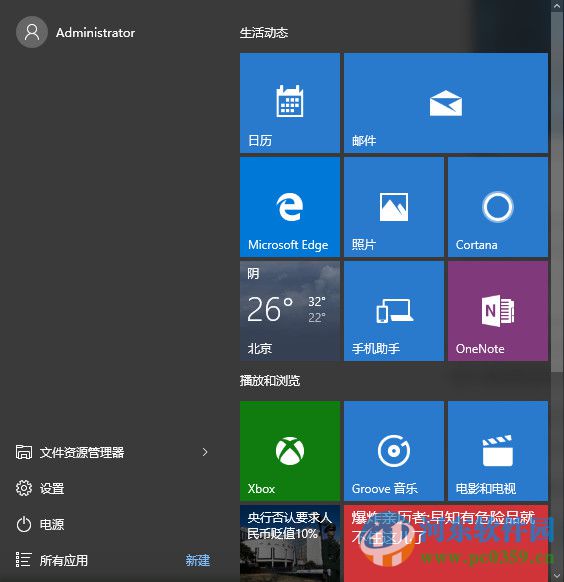
Task: Open the red news tile about 爆炸亲历者
Action: (x=446, y=543)
